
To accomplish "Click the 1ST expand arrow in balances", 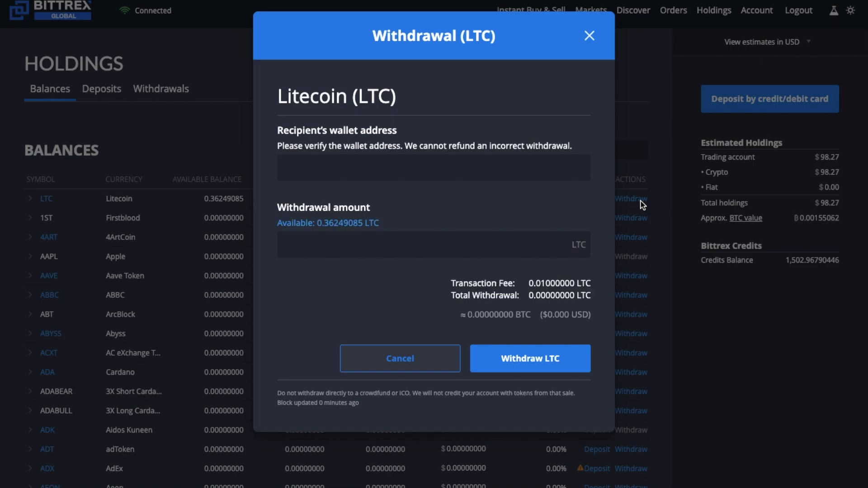I will [30, 217].
